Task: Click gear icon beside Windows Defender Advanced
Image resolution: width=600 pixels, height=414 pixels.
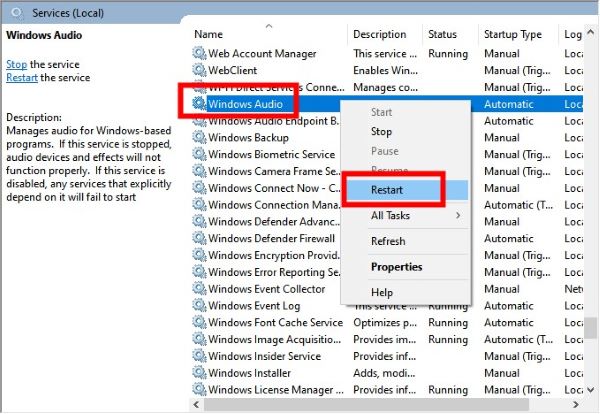Action: (x=199, y=221)
